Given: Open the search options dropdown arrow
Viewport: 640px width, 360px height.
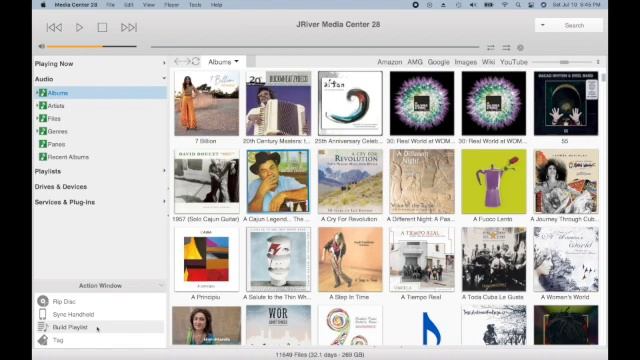Looking at the screenshot, I should pyautogui.click(x=542, y=25).
